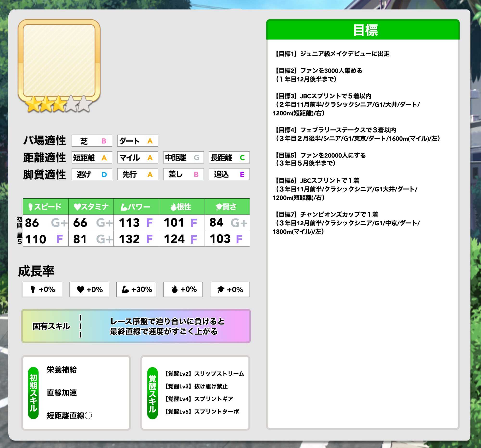
Task: Click the スピード column header
Action: (46, 207)
